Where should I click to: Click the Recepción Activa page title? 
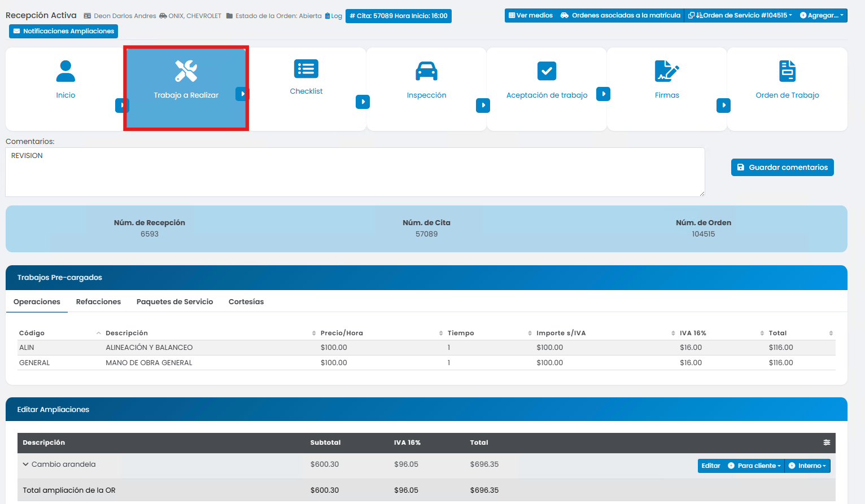coord(41,15)
